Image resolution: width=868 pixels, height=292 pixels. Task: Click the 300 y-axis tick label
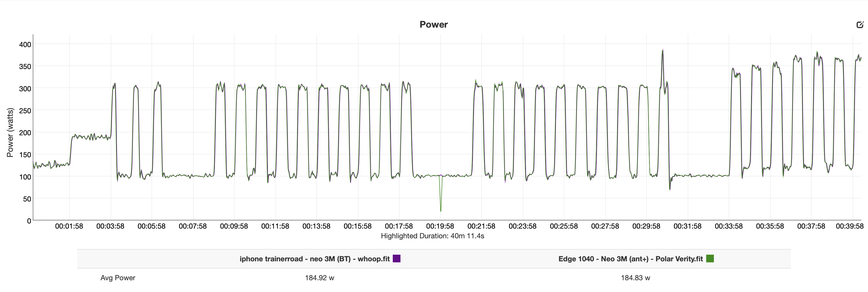(25, 89)
